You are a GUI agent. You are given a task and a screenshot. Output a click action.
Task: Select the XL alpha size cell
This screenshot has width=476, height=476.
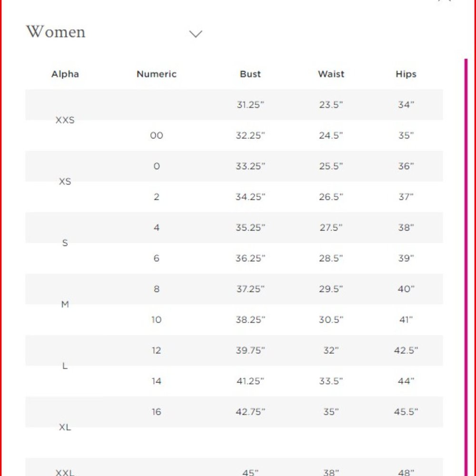point(65,427)
